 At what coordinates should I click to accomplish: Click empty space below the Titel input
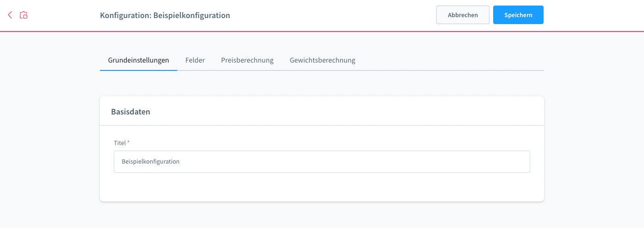pos(322,187)
